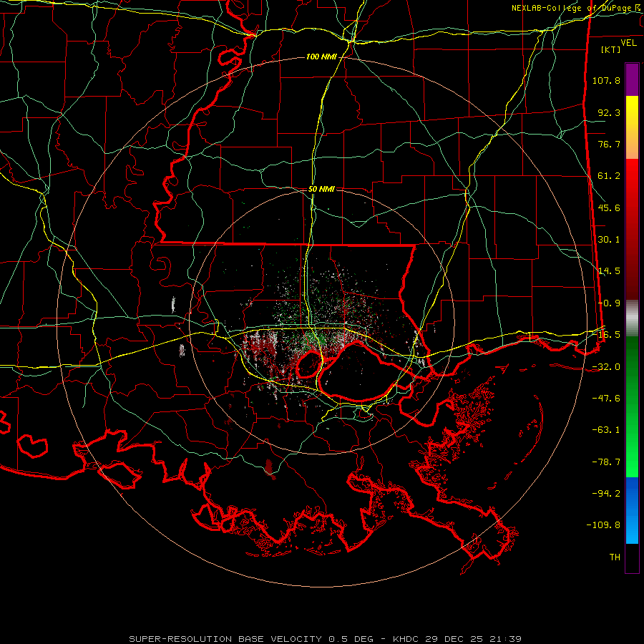The height and width of the screenshot is (644, 644).
Task: Select the green band of the velocity scale
Action: (632, 406)
